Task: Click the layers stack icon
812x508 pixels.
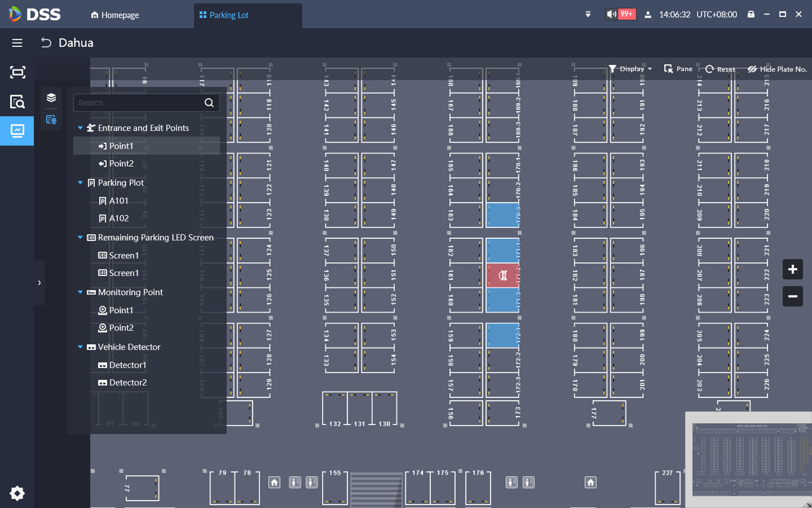Action: pyautogui.click(x=51, y=97)
